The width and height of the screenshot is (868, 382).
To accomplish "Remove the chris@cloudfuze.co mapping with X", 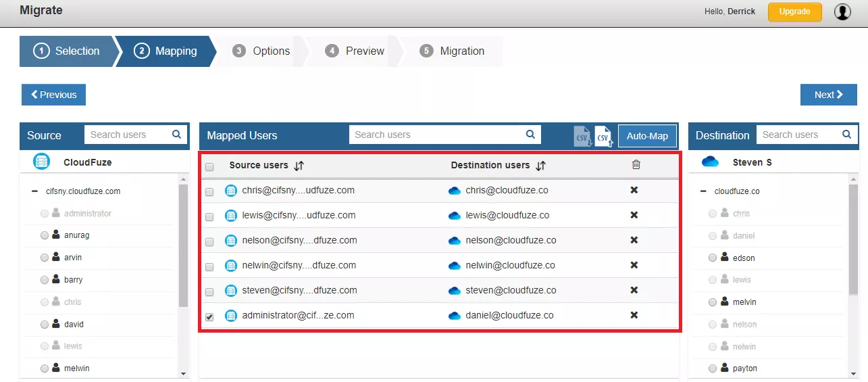I will (634, 190).
